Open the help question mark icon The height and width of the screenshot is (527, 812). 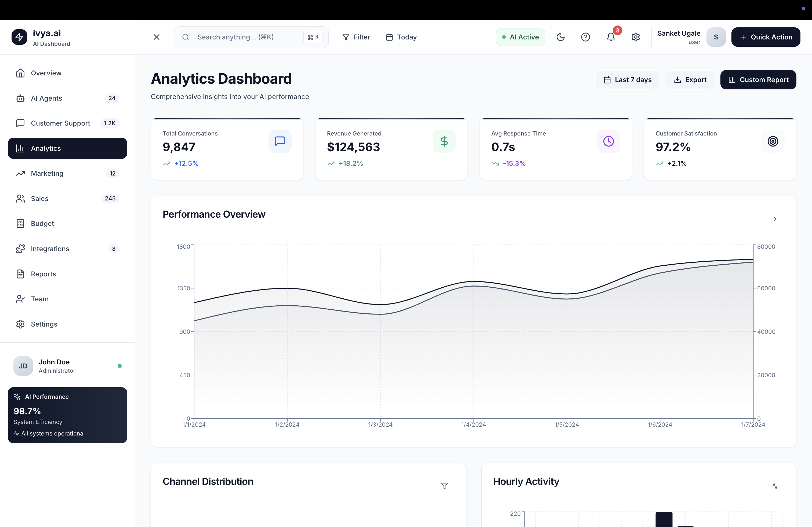coord(585,37)
